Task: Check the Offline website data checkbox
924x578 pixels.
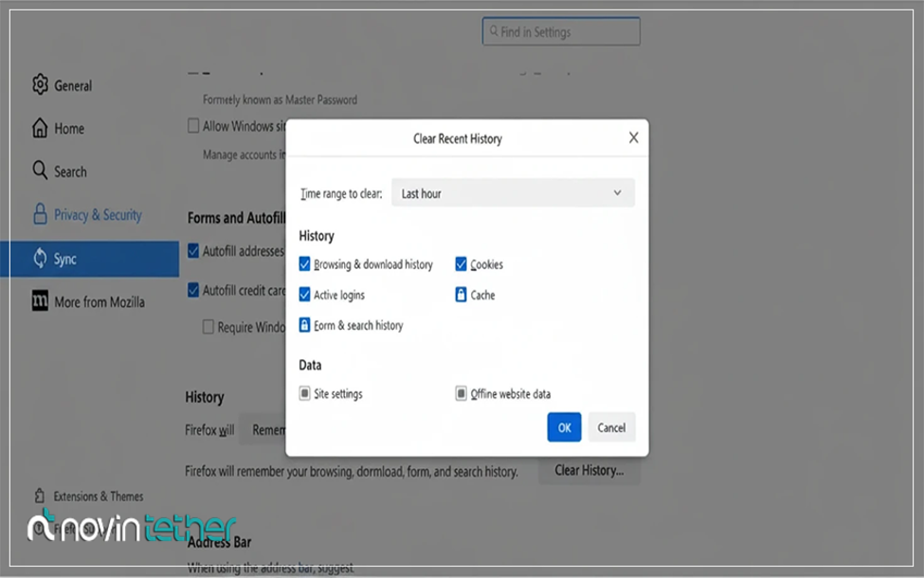Action: click(461, 393)
